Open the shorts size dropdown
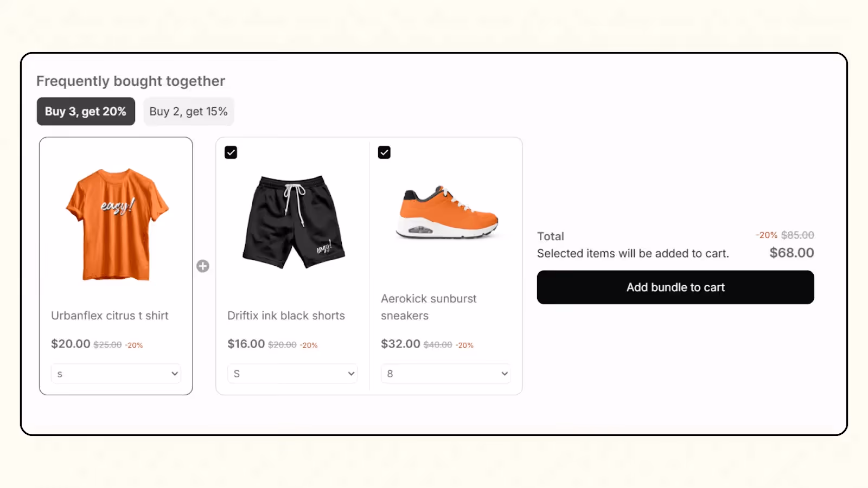The image size is (868, 488). point(292,373)
